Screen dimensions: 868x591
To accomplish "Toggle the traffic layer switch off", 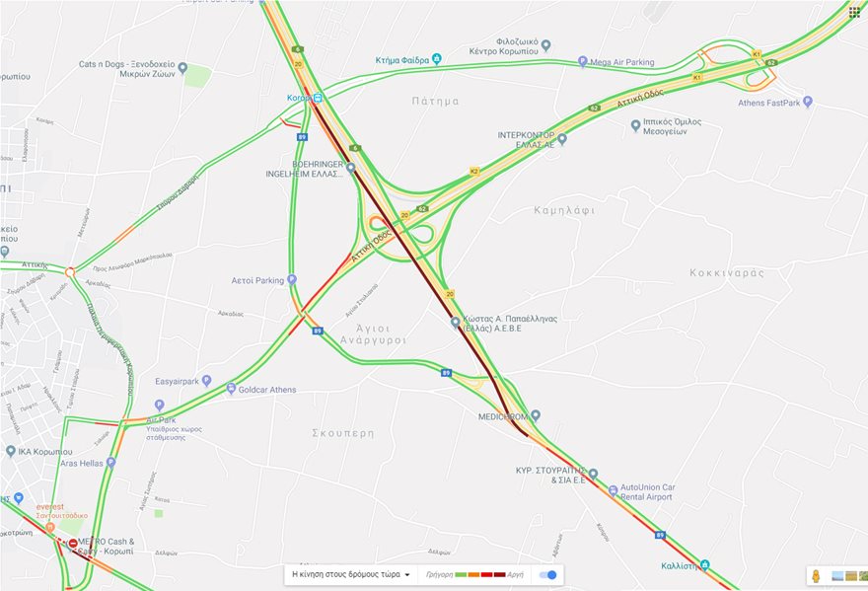I will tap(547, 575).
